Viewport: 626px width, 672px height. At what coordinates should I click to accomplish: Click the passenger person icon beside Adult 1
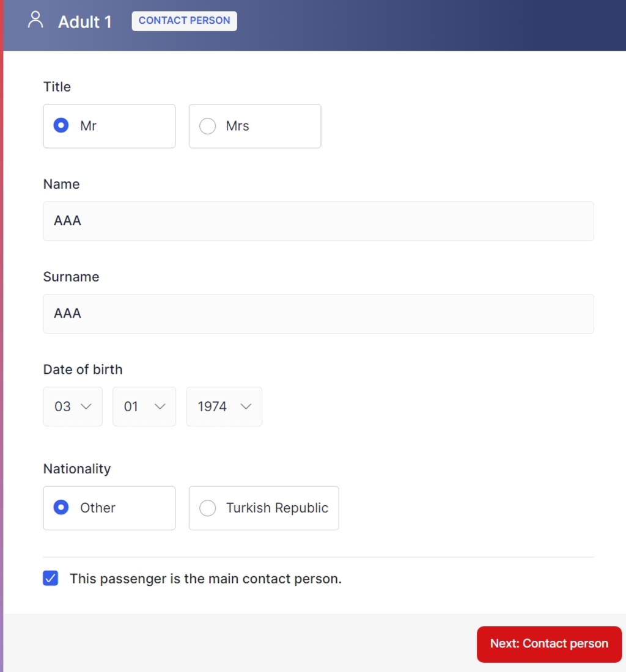(x=35, y=20)
